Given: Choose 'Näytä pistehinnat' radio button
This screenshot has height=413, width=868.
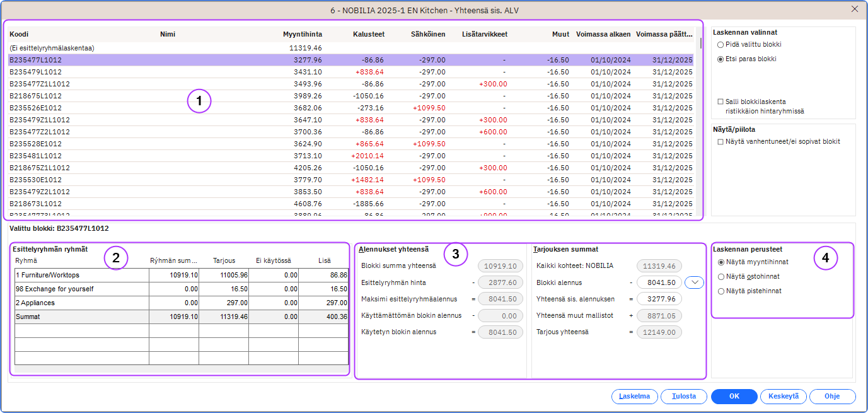Looking at the screenshot, I should [721, 291].
